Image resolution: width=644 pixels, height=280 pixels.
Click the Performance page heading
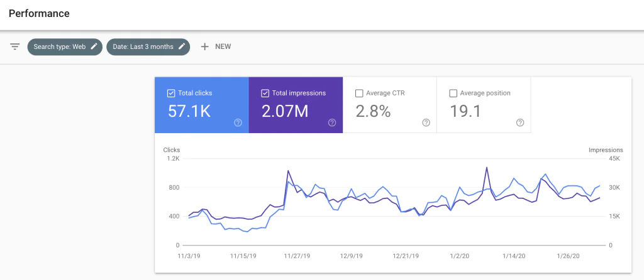point(39,14)
